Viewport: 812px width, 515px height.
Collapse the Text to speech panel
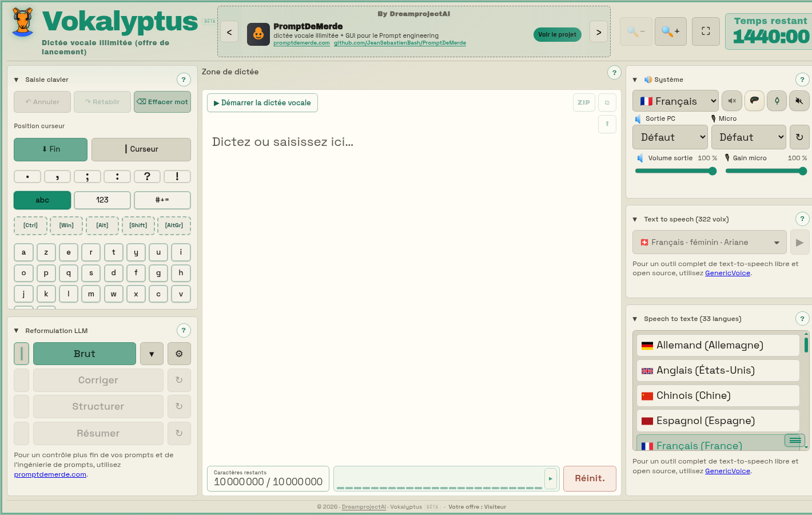tap(635, 219)
